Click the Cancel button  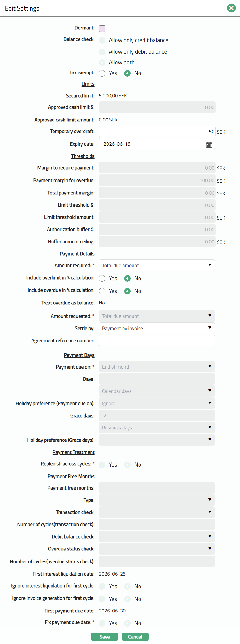[135, 637]
